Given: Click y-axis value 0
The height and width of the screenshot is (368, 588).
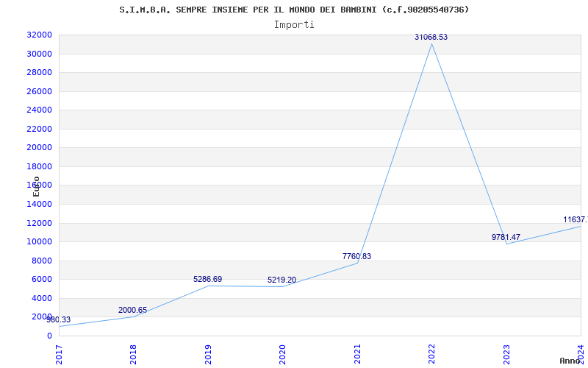Looking at the screenshot, I should click(x=49, y=336).
